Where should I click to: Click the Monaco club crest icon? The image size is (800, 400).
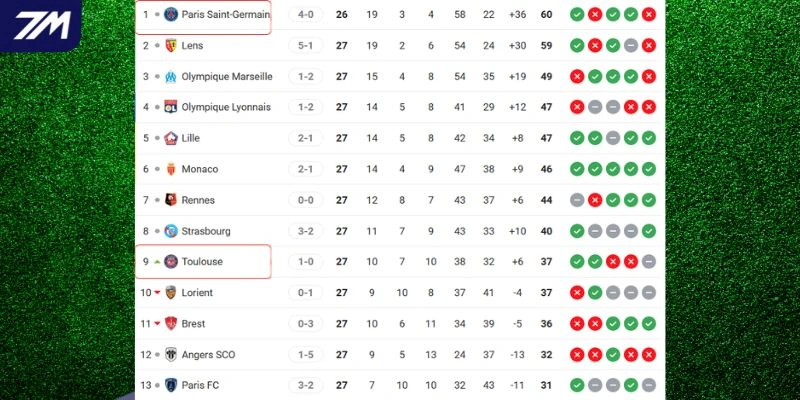171,170
